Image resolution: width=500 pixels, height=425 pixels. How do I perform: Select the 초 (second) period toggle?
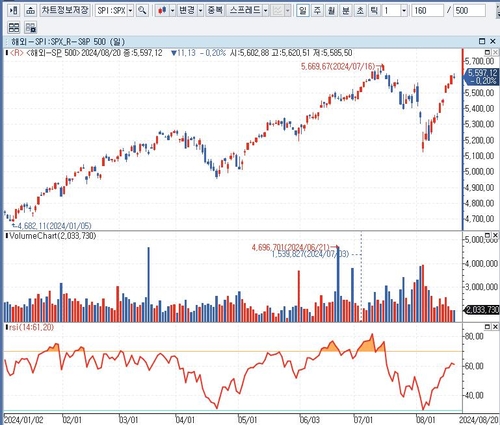(x=360, y=11)
